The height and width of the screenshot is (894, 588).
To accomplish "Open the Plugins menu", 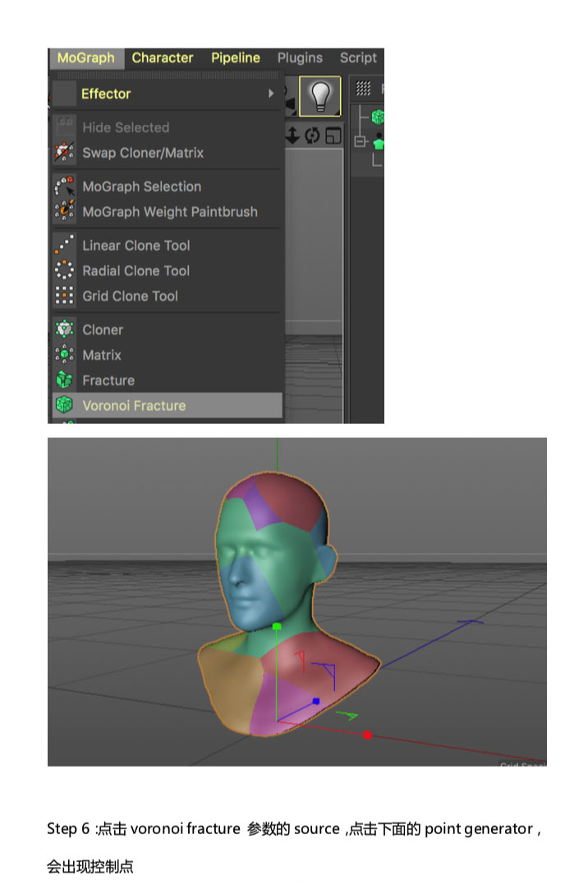I will (x=300, y=58).
